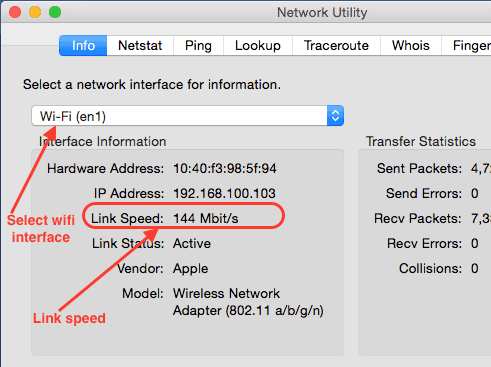
Task: Switch to the Info tab
Action: (x=83, y=45)
